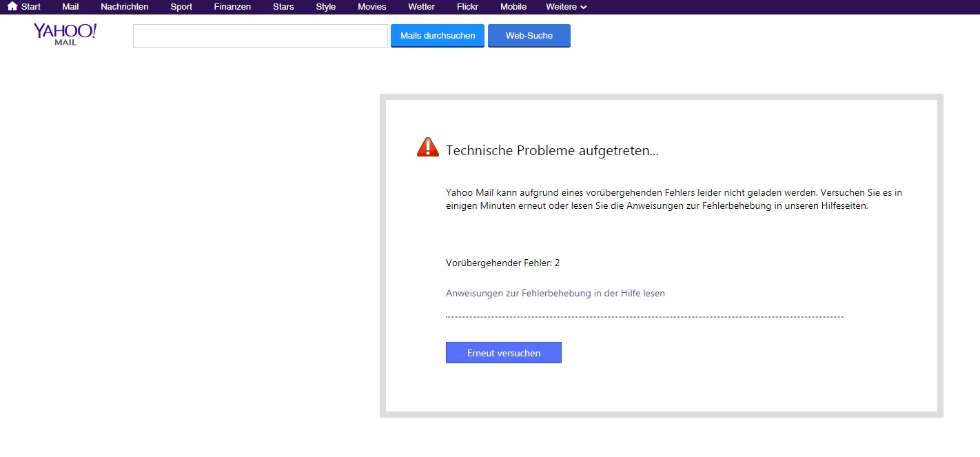The image size is (980, 457).
Task: Open Nachrichten in the top navigation
Action: 125,7
